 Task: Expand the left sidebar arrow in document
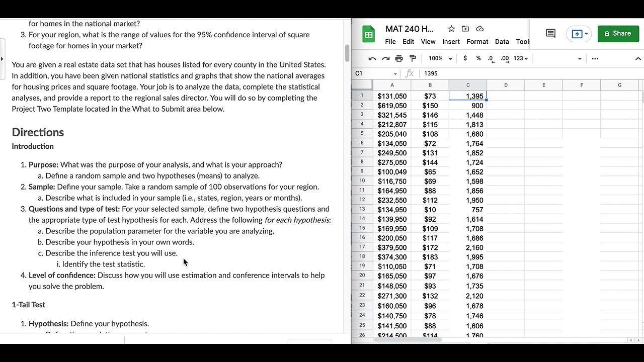(2, 59)
